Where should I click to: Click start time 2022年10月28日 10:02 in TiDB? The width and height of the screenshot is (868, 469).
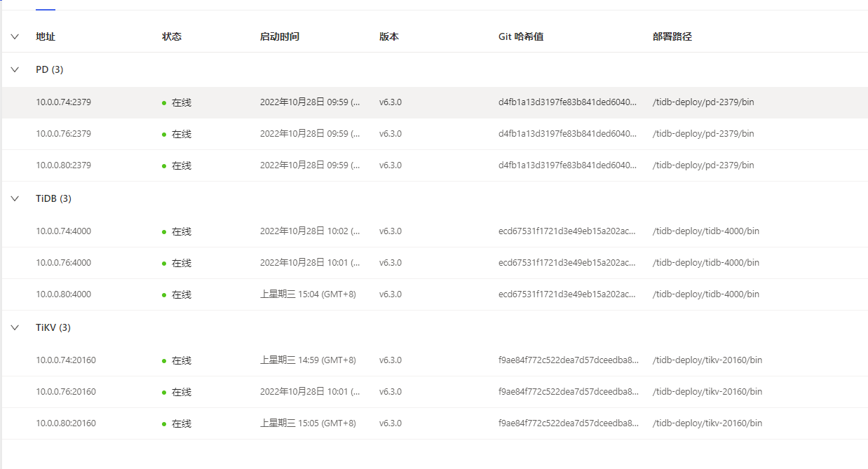click(310, 231)
